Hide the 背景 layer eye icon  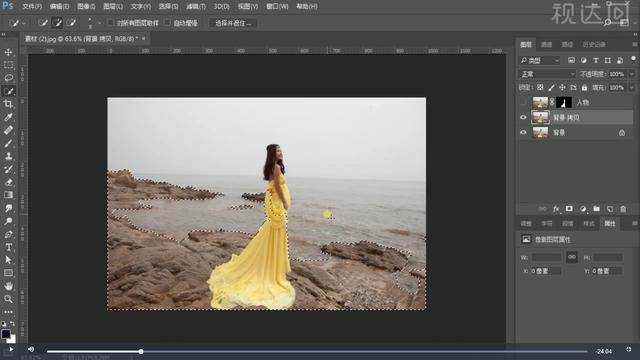(524, 133)
